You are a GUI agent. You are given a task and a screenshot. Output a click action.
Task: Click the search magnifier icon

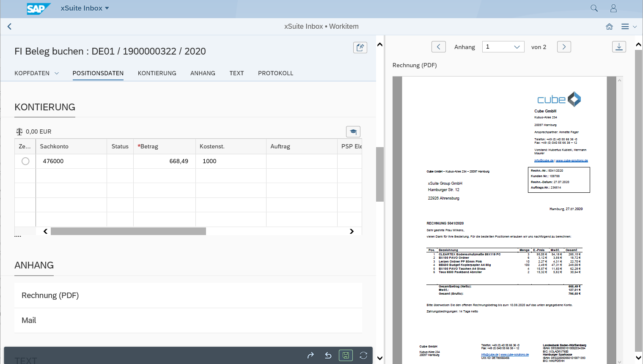coord(594,8)
